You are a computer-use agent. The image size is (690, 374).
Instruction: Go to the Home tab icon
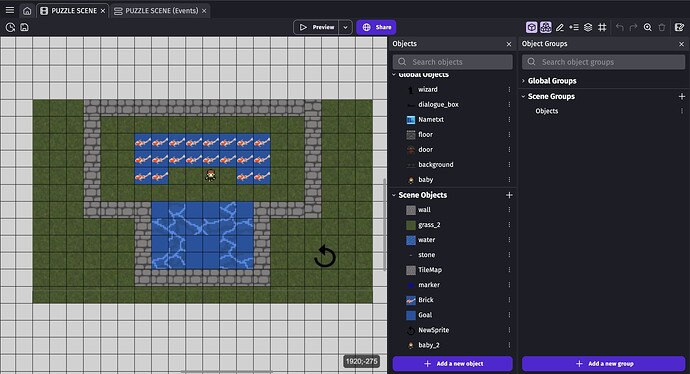point(27,11)
